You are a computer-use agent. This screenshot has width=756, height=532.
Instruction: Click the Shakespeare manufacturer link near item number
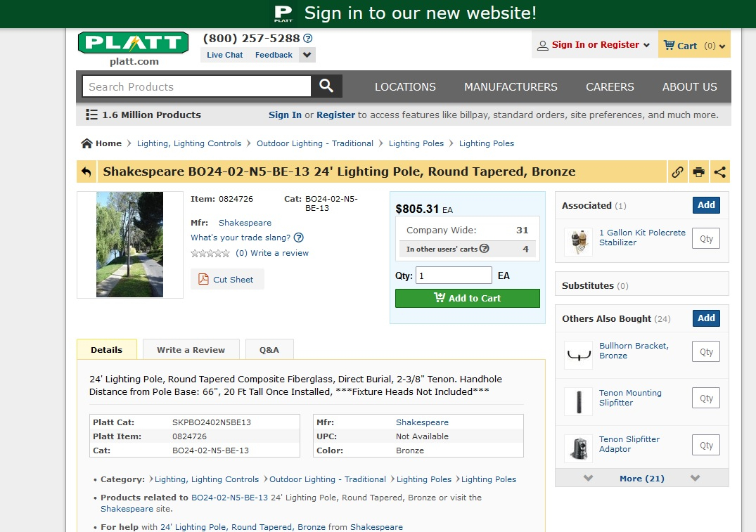245,223
